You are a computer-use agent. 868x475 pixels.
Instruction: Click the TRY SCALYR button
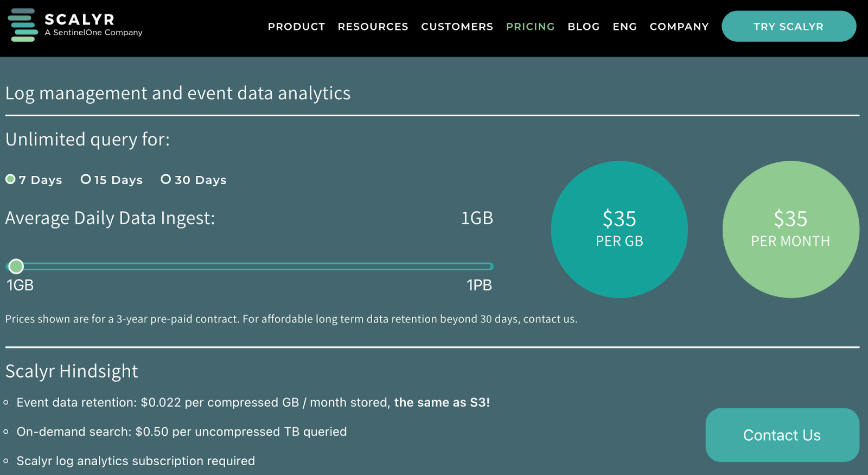(x=789, y=26)
